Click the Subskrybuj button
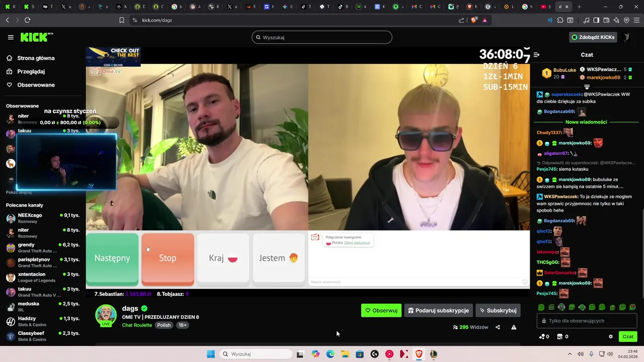The width and height of the screenshot is (644, 362). [498, 310]
